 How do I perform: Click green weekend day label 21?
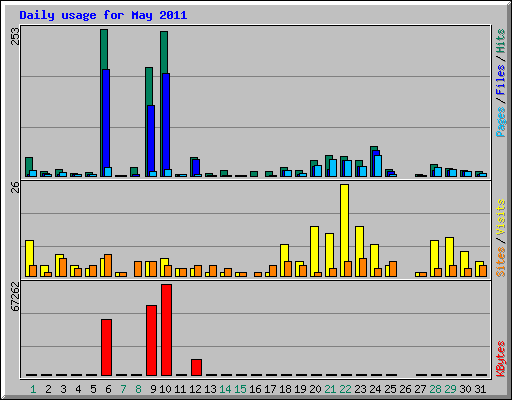(x=330, y=389)
